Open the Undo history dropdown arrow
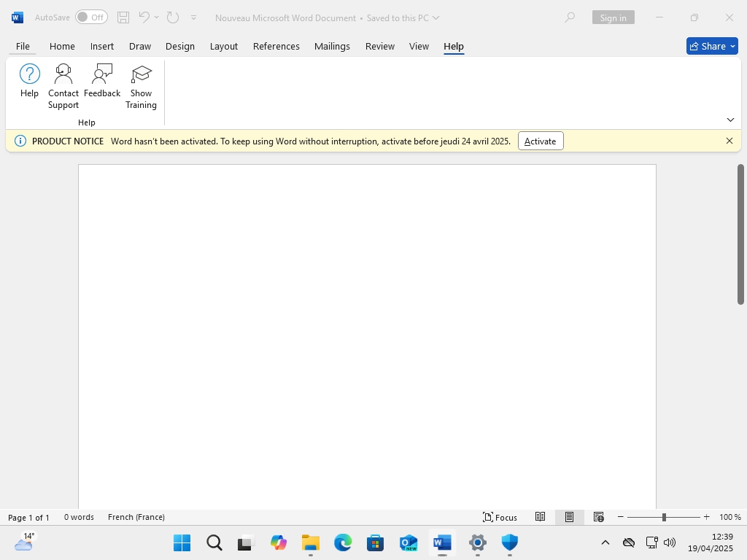Screen dimensions: 747x560 156,17
